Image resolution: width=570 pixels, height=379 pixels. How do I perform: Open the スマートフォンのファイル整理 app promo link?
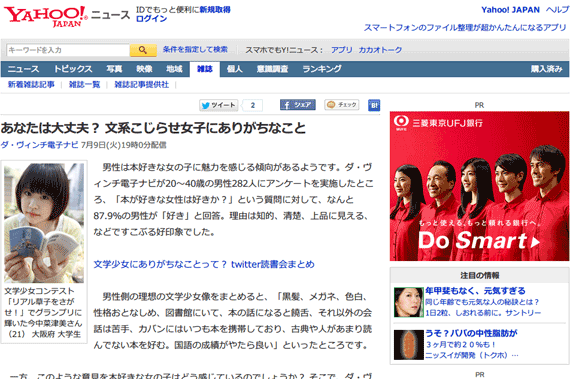465,28
